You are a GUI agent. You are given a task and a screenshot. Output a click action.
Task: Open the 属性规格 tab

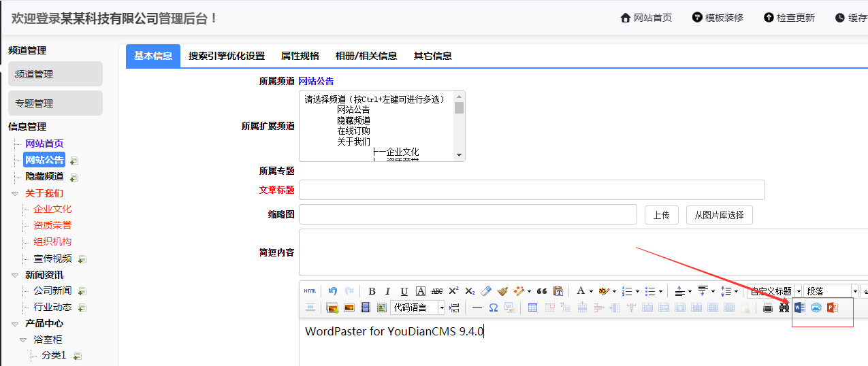coord(300,56)
